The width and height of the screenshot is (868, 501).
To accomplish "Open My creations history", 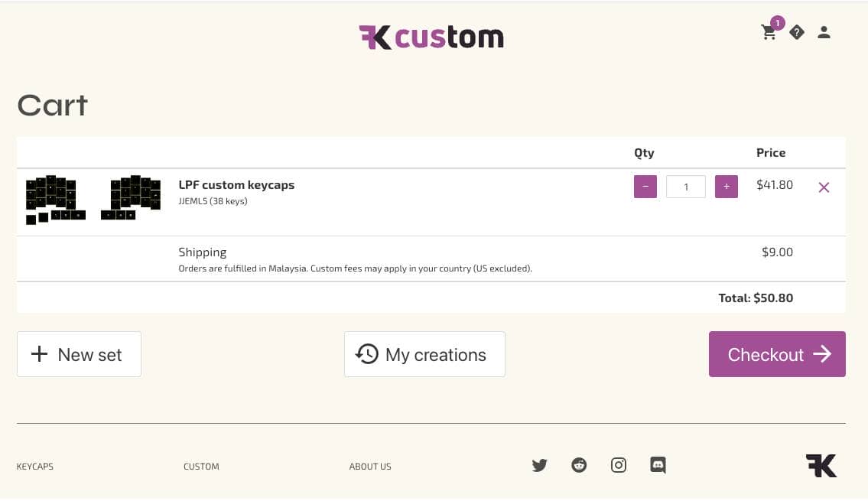I will point(424,354).
